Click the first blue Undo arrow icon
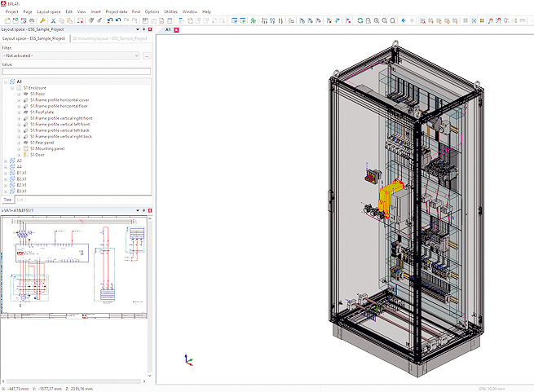The image size is (534, 392). click(110, 20)
